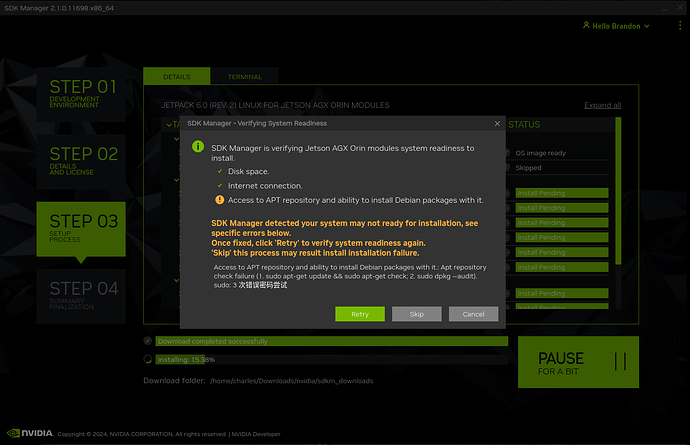Click the green info icon in the dialog
This screenshot has width=690, height=445.
point(198,147)
